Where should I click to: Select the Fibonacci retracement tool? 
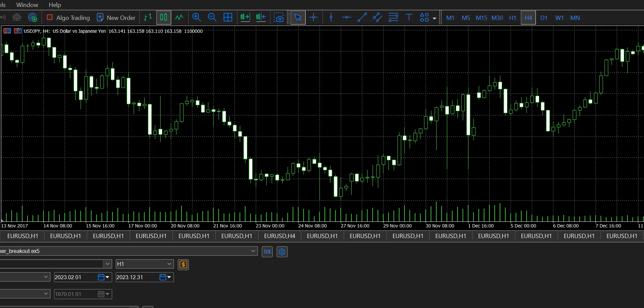(393, 18)
